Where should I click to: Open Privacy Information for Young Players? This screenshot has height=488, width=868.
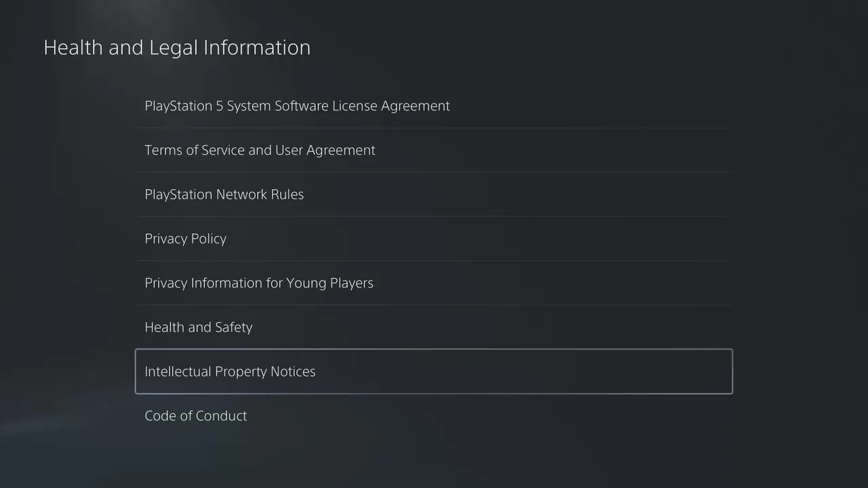[x=434, y=283]
